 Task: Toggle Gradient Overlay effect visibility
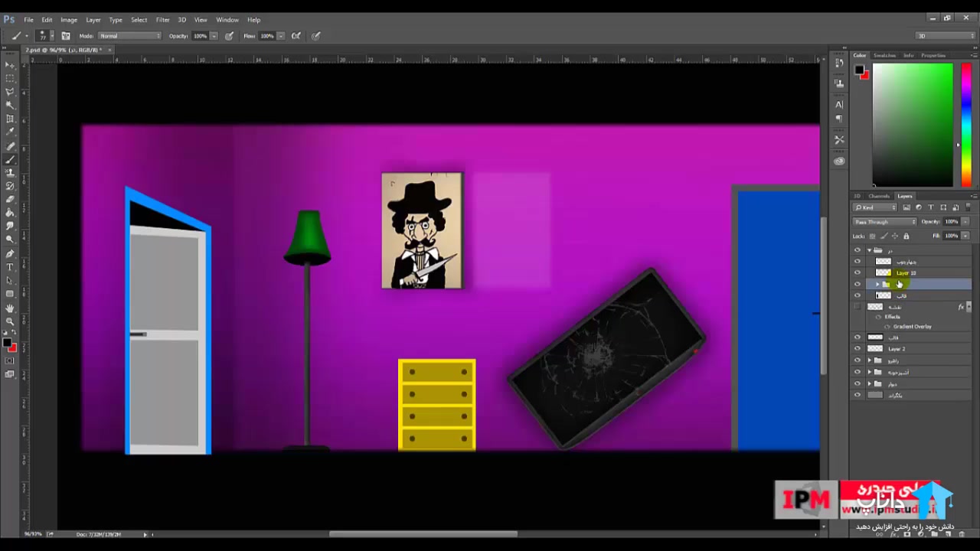pyautogui.click(x=887, y=327)
